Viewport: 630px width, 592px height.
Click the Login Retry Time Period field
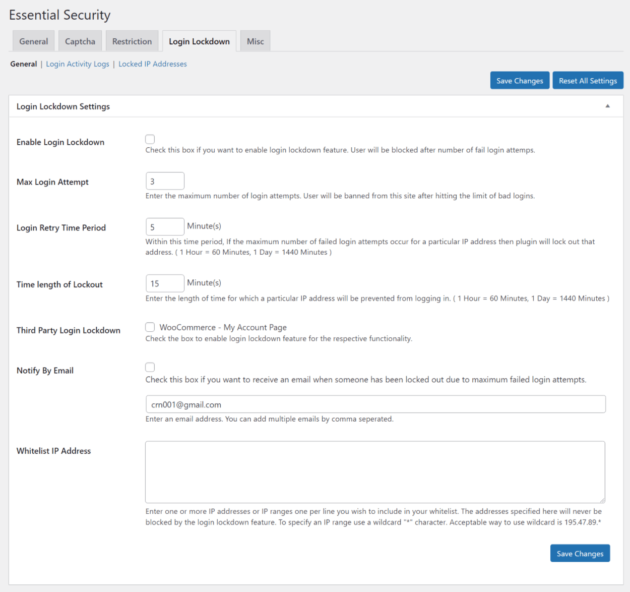[165, 227]
